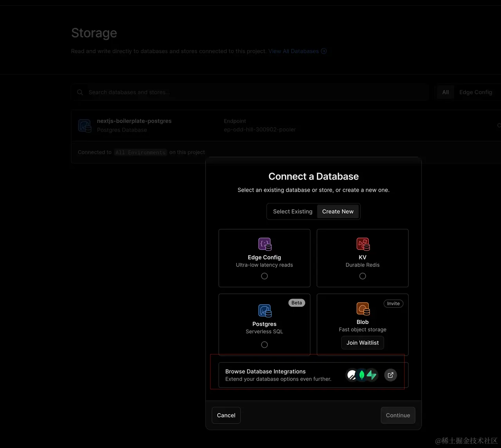Click the Durable Redis description
501x448 pixels.
[x=363, y=265]
